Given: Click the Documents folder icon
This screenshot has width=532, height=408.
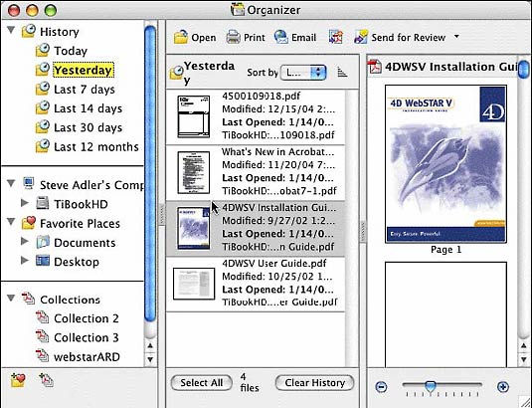Looking at the screenshot, I should pos(43,242).
